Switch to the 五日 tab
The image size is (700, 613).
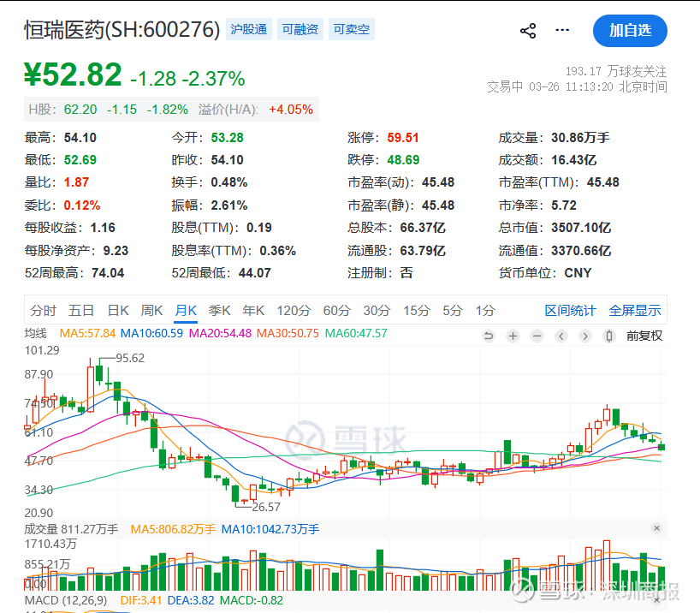point(81,310)
